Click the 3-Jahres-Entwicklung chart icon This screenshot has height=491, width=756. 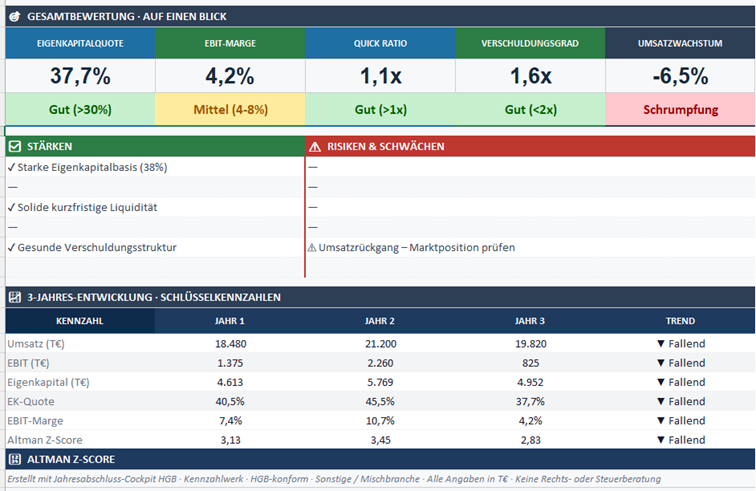tap(15, 297)
